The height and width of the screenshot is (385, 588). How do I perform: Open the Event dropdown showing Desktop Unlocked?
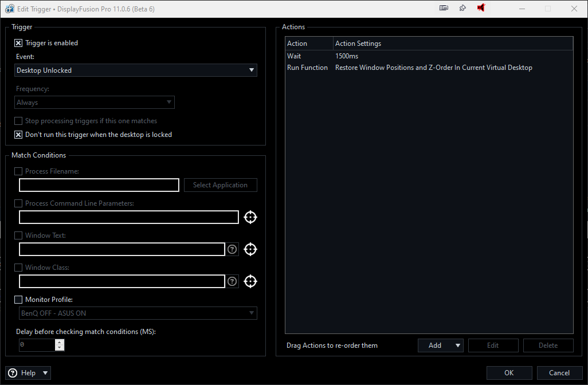tap(136, 70)
